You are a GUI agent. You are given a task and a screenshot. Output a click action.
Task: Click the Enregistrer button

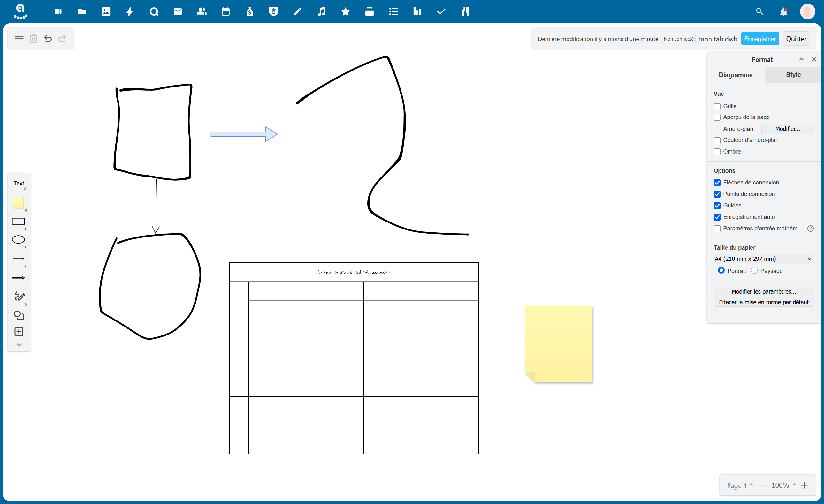click(760, 39)
